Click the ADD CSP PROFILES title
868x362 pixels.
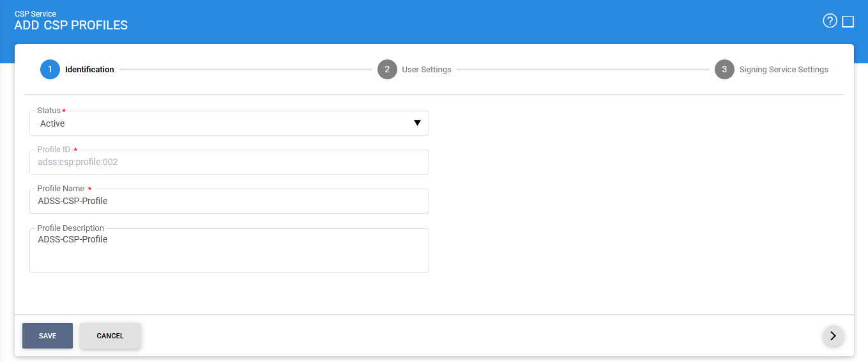tap(71, 26)
